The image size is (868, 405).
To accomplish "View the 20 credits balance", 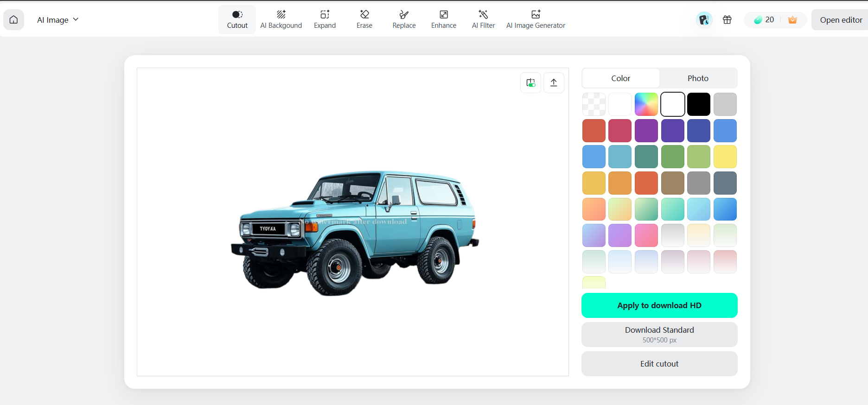I will pos(764,20).
